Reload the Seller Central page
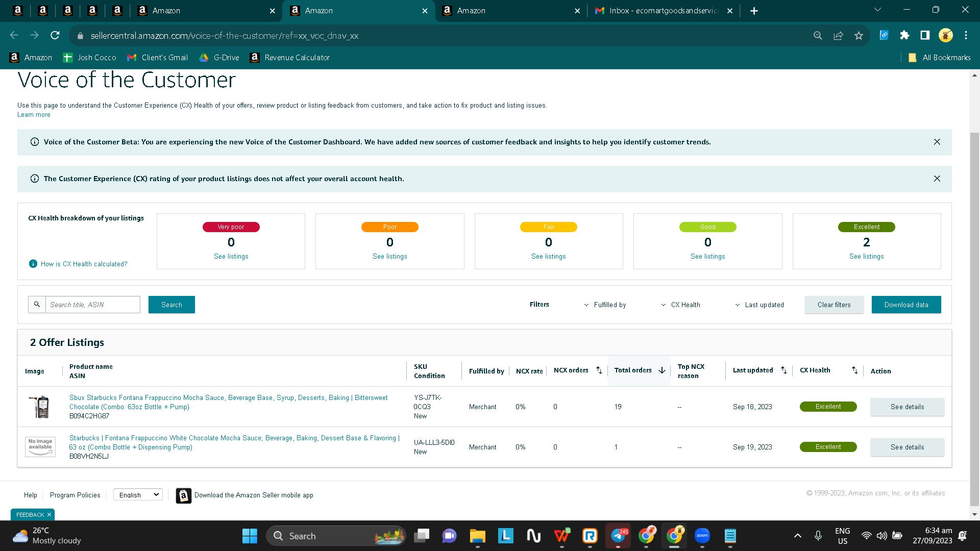 point(55,35)
